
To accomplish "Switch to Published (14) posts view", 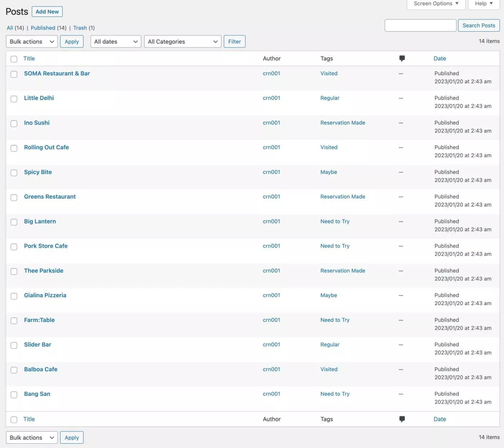I will pyautogui.click(x=49, y=28).
